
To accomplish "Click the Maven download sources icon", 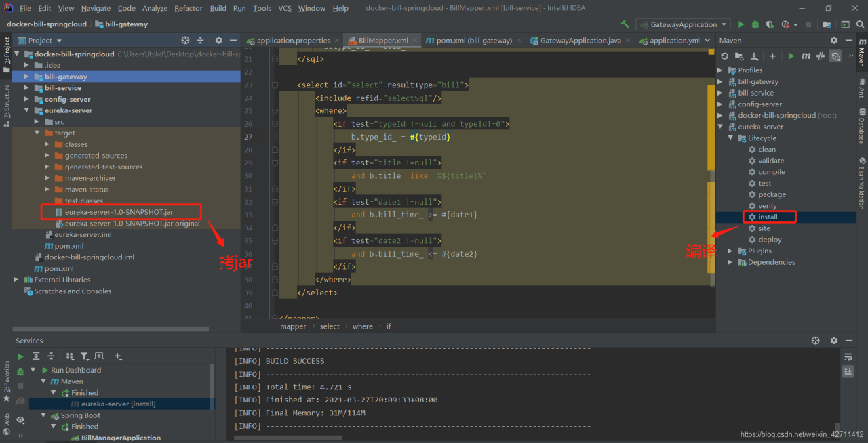I will (754, 56).
